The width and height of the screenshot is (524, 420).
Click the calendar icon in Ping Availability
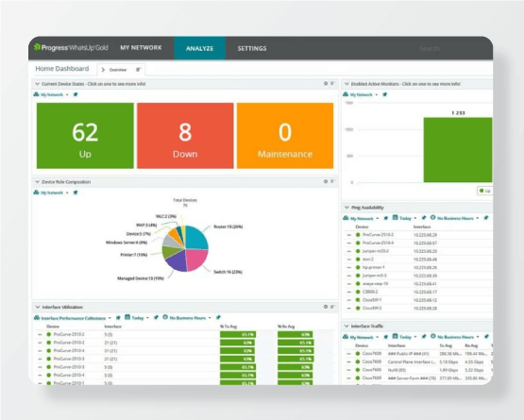[x=395, y=217]
